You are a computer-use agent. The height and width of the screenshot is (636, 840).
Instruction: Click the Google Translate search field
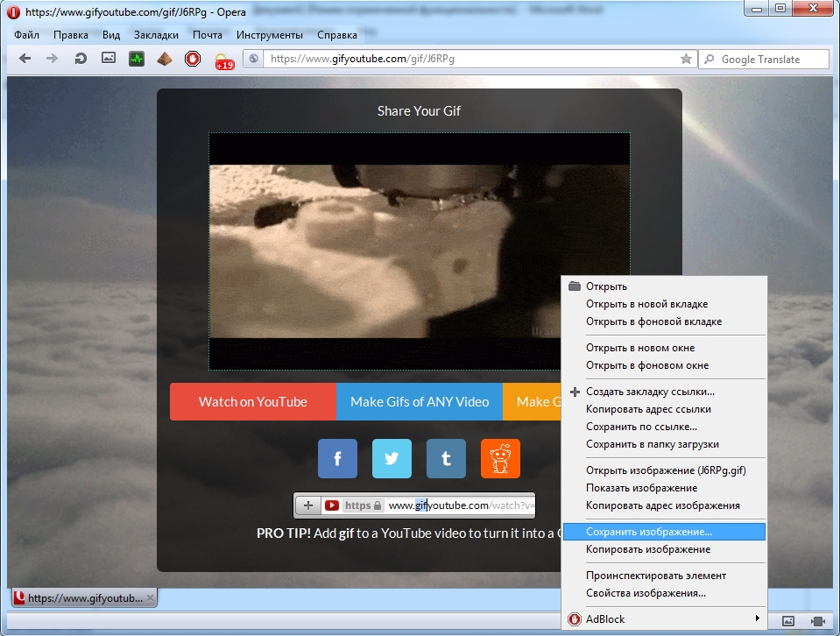(771, 59)
